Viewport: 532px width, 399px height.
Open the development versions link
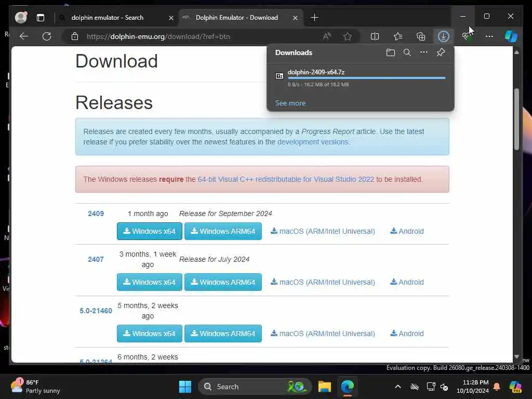pyautogui.click(x=313, y=142)
